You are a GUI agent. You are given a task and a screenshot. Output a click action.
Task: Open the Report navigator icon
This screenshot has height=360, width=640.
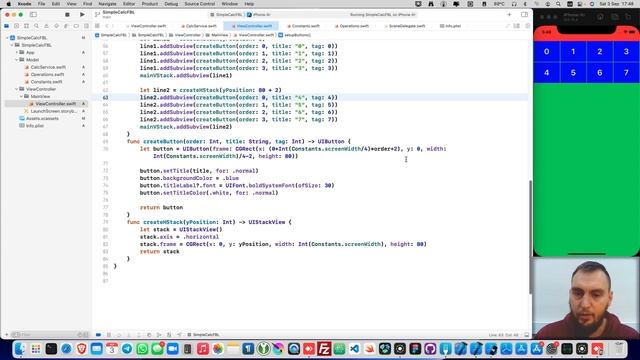click(x=86, y=26)
